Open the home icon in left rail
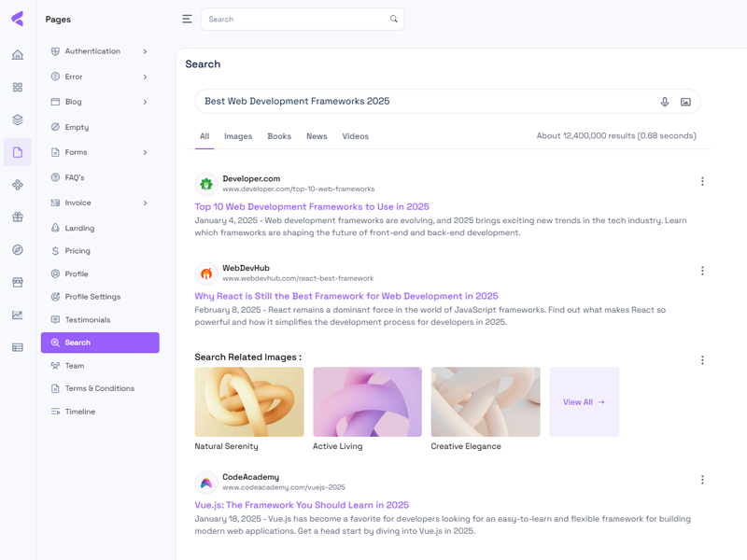This screenshot has height=560, width=747. (x=18, y=55)
